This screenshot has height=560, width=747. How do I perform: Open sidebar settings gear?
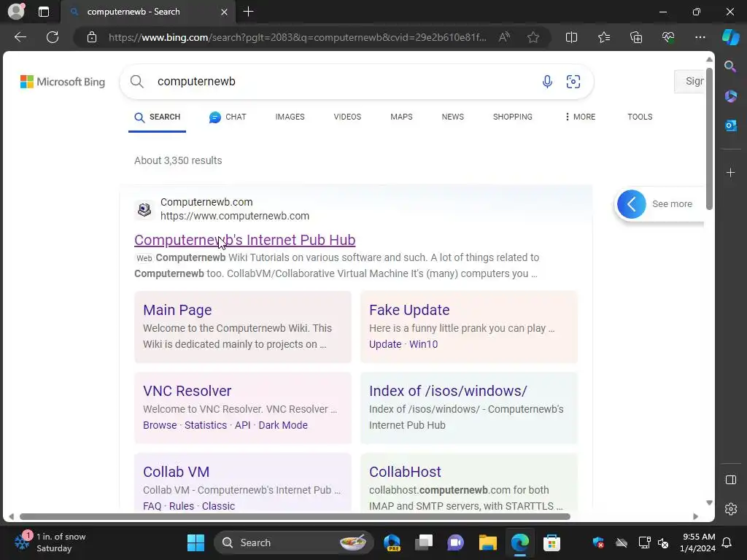pyautogui.click(x=730, y=509)
